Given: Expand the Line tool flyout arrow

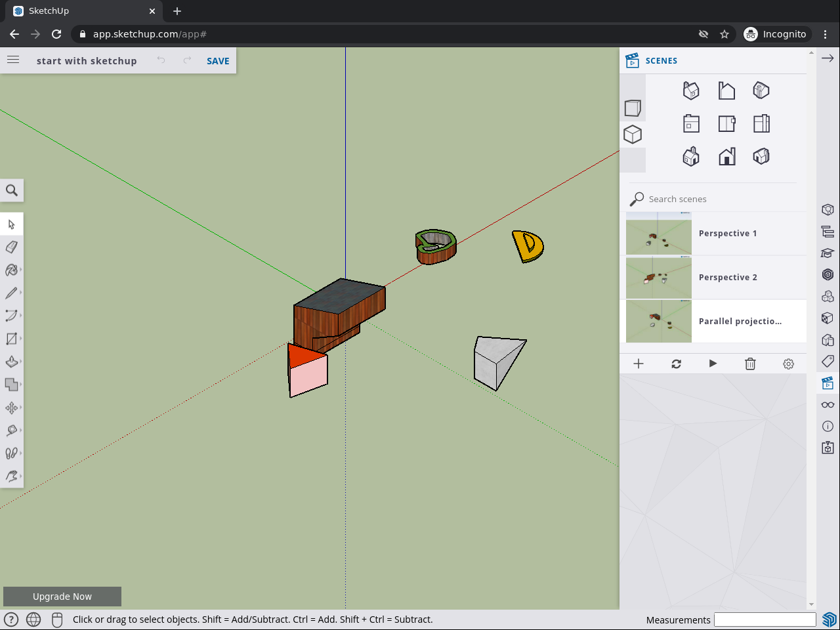Looking at the screenshot, I should 21,293.
